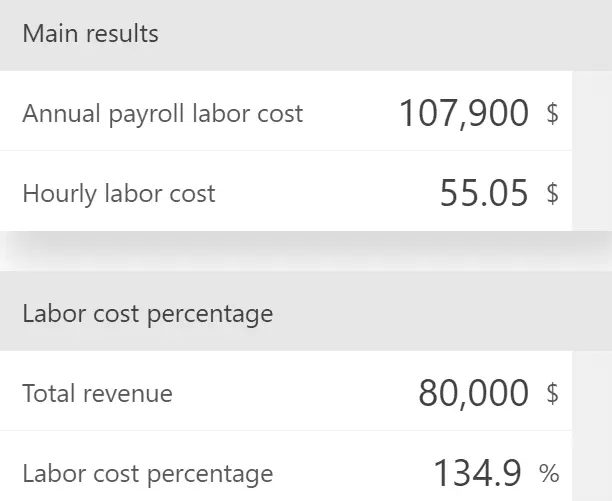612x501 pixels.
Task: Collapse the Labor cost percentage section header
Action: click(x=147, y=314)
